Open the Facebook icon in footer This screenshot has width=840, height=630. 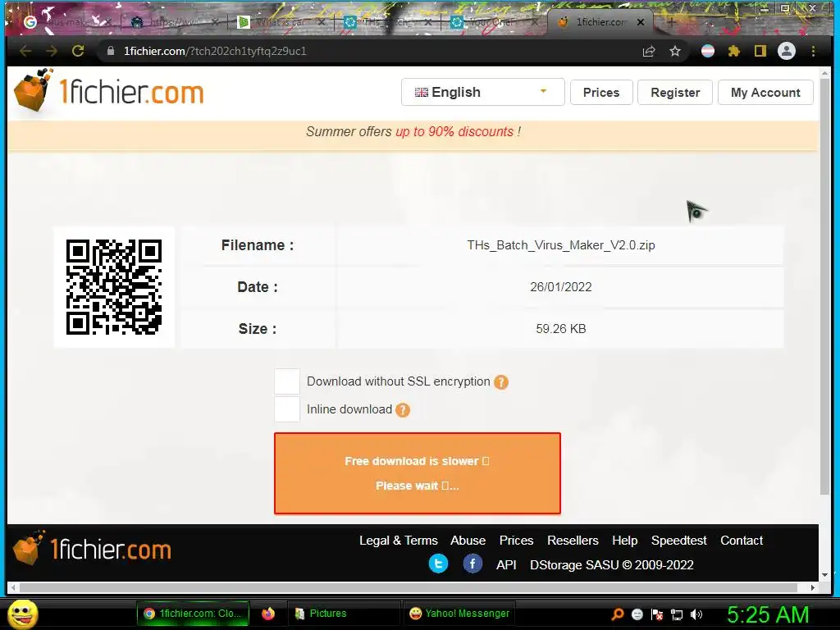tap(472, 564)
